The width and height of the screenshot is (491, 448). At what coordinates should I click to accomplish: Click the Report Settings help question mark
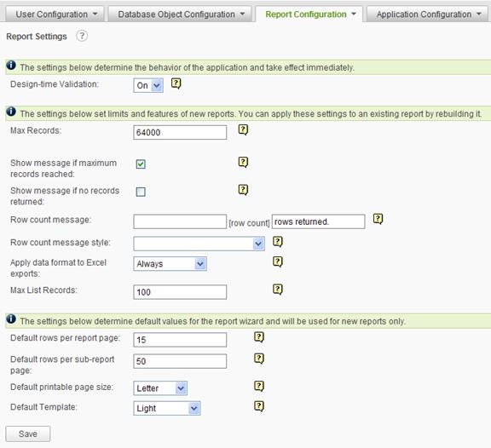click(82, 36)
